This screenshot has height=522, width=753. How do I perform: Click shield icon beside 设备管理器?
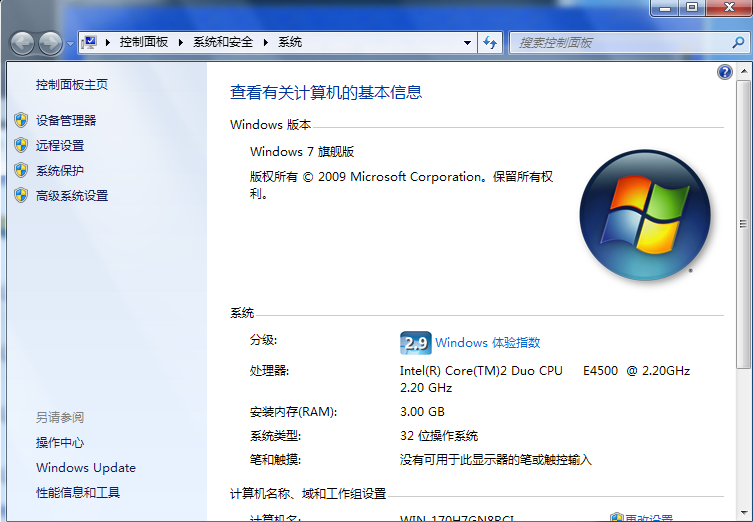click(x=21, y=120)
